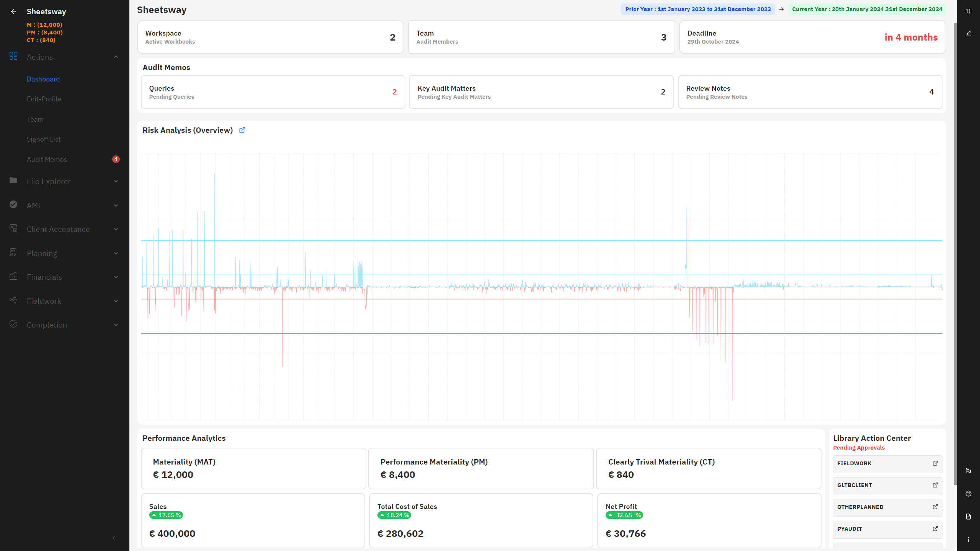Open Signoff List in sidebar
The height and width of the screenshot is (551, 980).
pos(44,139)
